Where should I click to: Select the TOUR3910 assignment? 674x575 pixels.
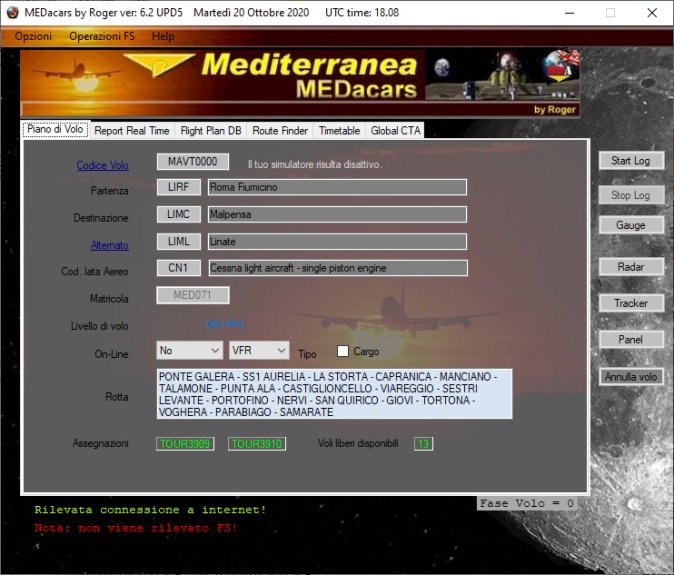(257, 443)
